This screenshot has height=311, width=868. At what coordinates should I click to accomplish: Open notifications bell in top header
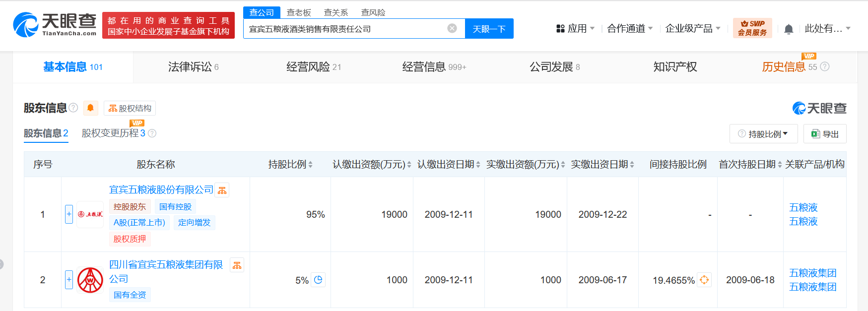click(789, 29)
